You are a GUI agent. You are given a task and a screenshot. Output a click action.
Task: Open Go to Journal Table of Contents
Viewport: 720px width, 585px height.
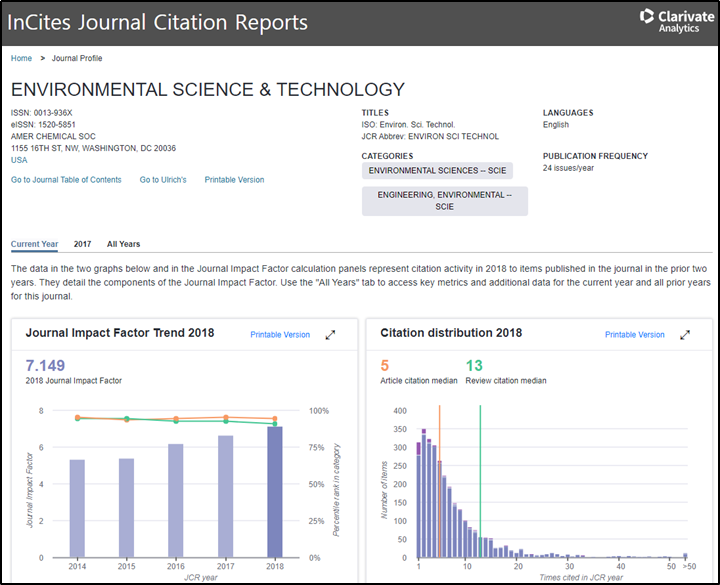click(66, 180)
